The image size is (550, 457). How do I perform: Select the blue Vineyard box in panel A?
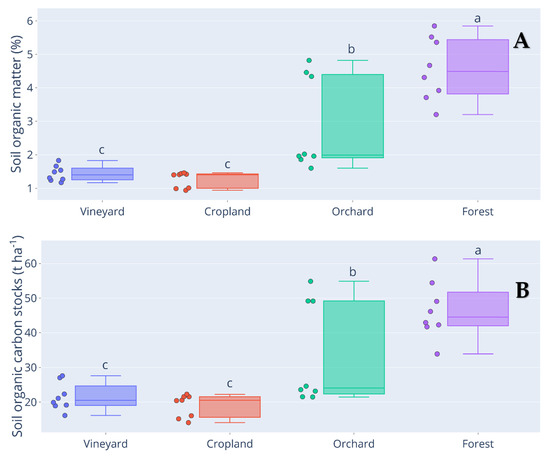pos(102,174)
